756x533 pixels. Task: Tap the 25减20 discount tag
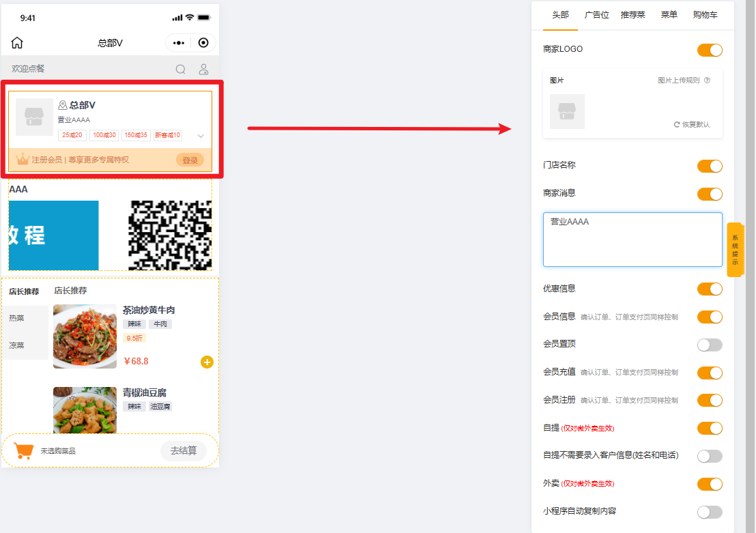[x=72, y=135]
